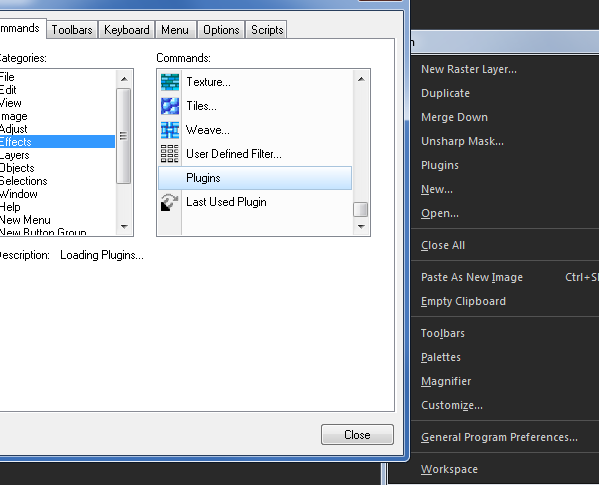Open General Program Preferences menu item
This screenshot has height=485, width=599.
pyautogui.click(x=499, y=437)
